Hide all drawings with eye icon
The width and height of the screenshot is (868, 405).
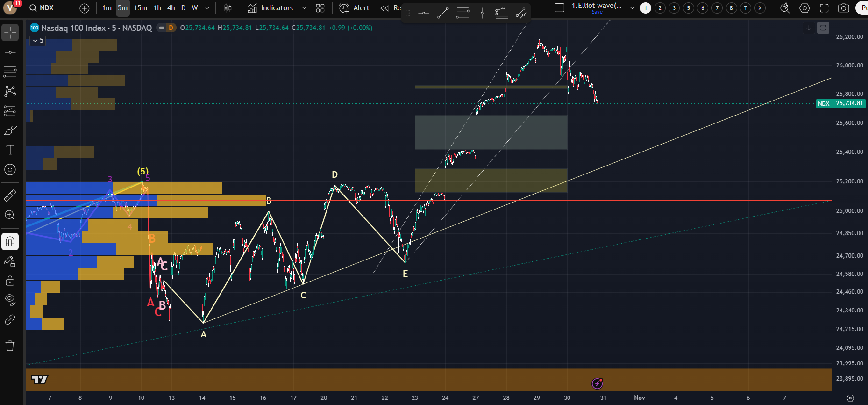click(10, 299)
